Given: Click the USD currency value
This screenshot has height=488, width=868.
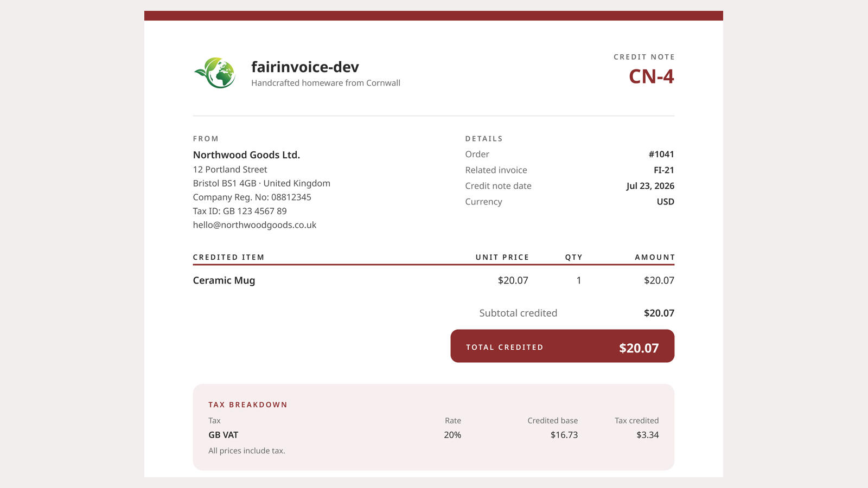Looking at the screenshot, I should 666,201.
